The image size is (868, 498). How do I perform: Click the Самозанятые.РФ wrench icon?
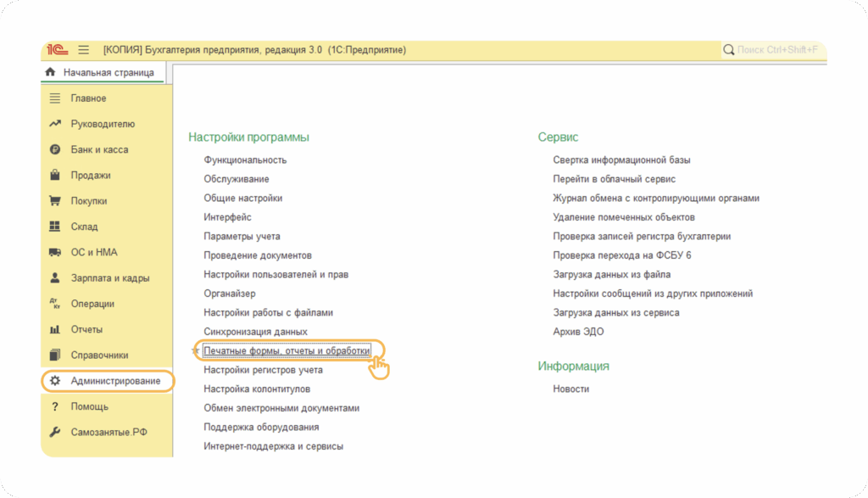(55, 433)
